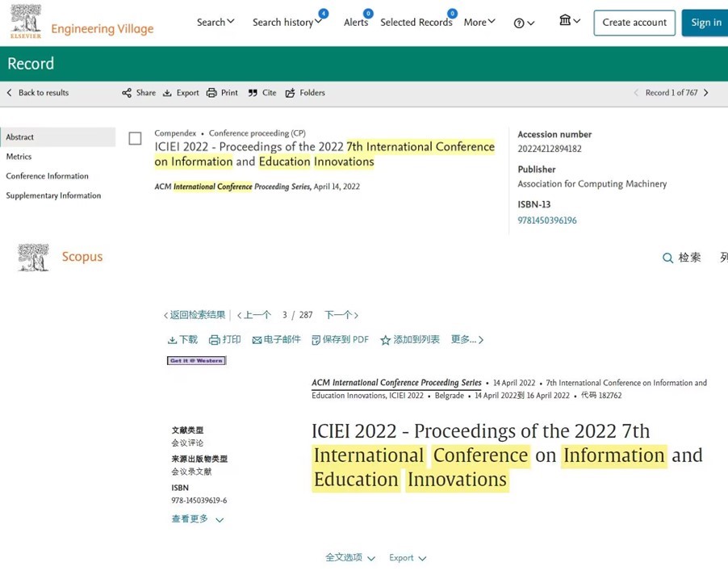
Task: Open Selected Records in the top navigation
Action: tap(416, 22)
